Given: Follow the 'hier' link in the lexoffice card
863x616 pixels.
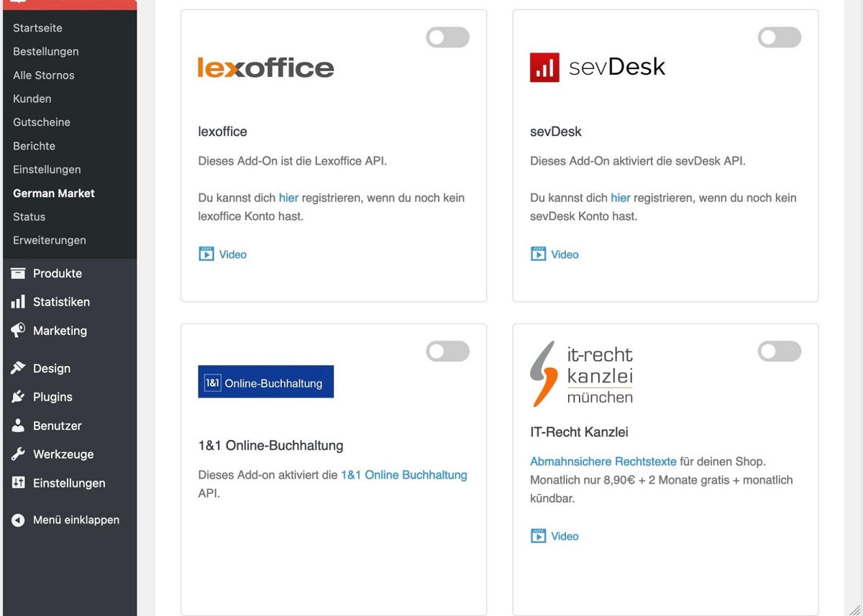Looking at the screenshot, I should pyautogui.click(x=288, y=198).
